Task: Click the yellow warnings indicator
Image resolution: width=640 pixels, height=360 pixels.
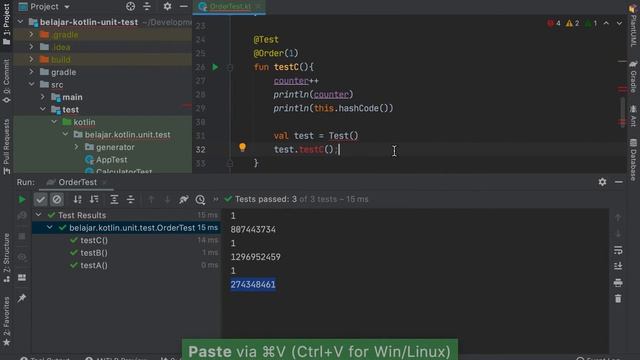Action: click(572, 24)
